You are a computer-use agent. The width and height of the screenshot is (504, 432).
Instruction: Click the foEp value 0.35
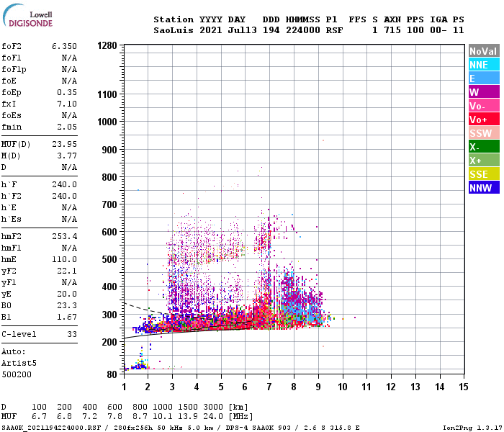click(67, 92)
